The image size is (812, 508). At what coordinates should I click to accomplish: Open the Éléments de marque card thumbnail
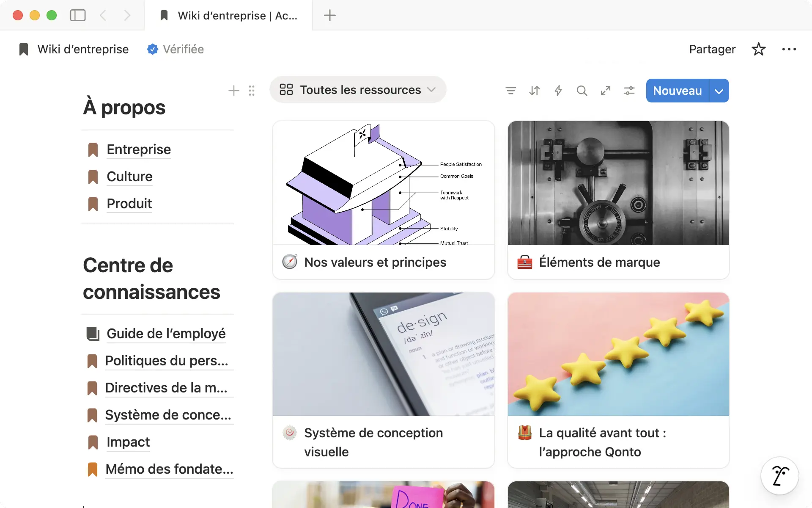pos(618,183)
